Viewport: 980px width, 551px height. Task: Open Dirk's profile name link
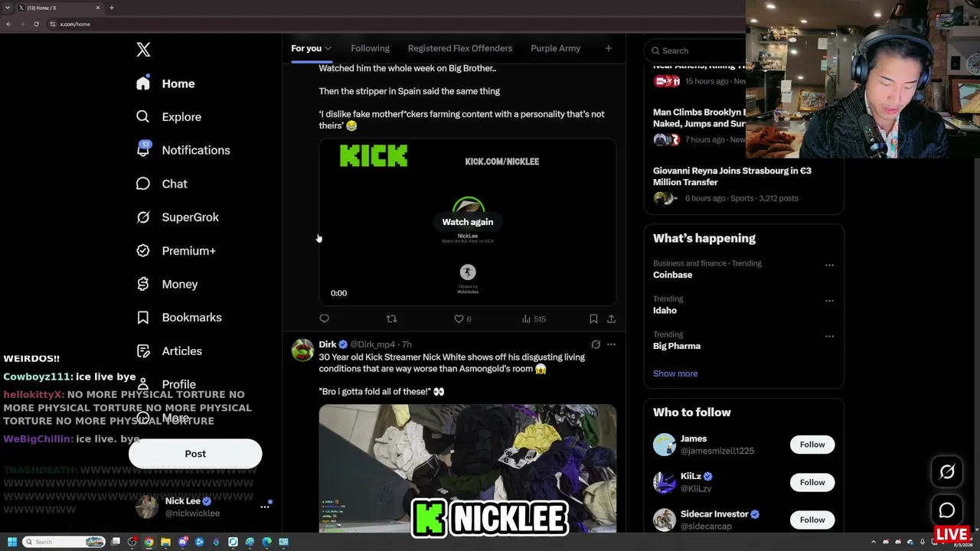pyautogui.click(x=328, y=344)
